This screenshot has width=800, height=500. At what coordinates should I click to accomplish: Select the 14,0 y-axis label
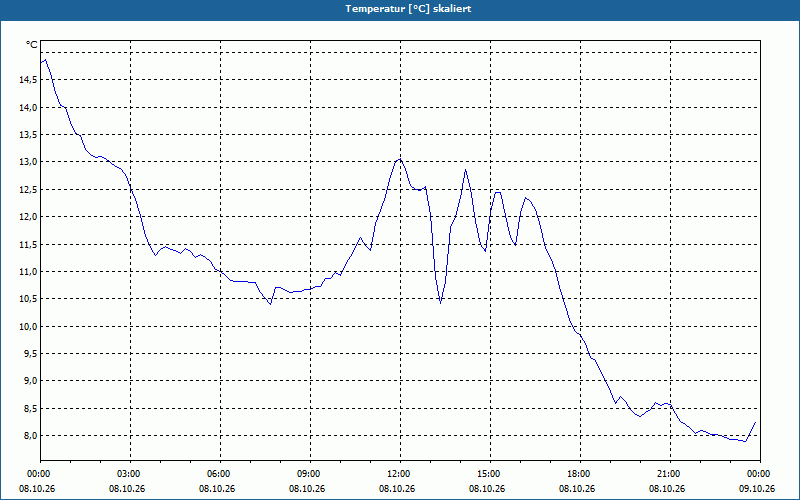(x=29, y=107)
